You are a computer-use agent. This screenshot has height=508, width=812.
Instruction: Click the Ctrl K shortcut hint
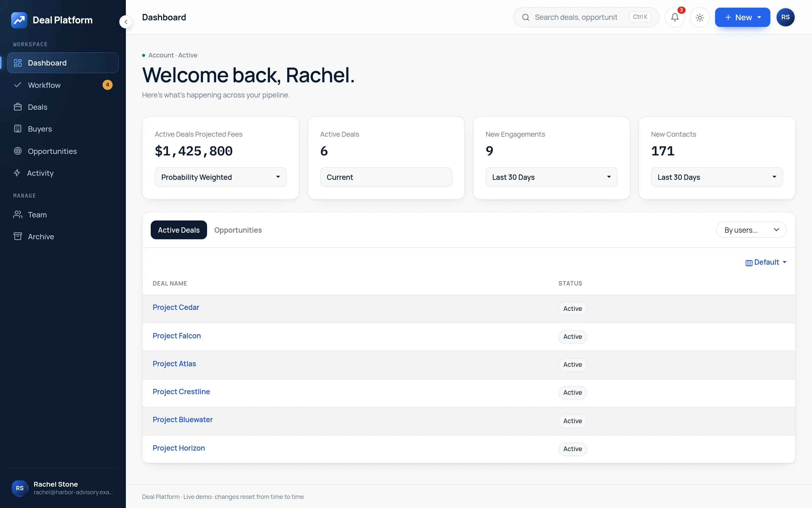point(640,17)
